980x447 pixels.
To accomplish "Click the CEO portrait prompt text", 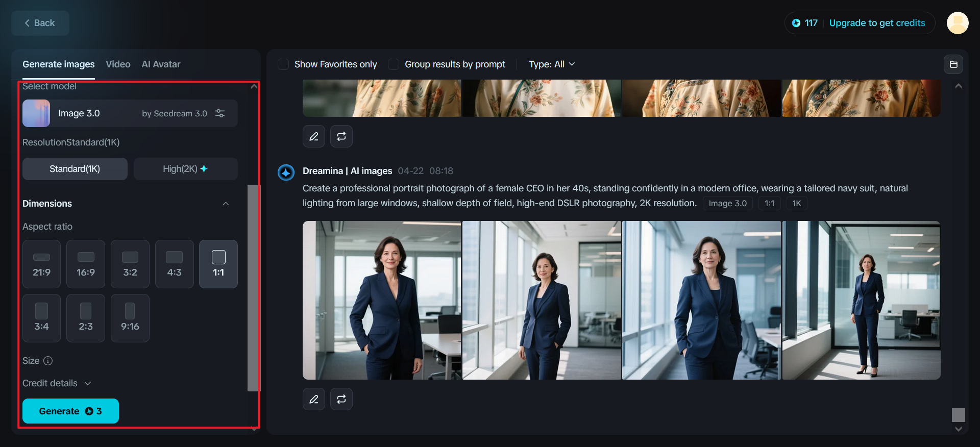I will click(605, 195).
